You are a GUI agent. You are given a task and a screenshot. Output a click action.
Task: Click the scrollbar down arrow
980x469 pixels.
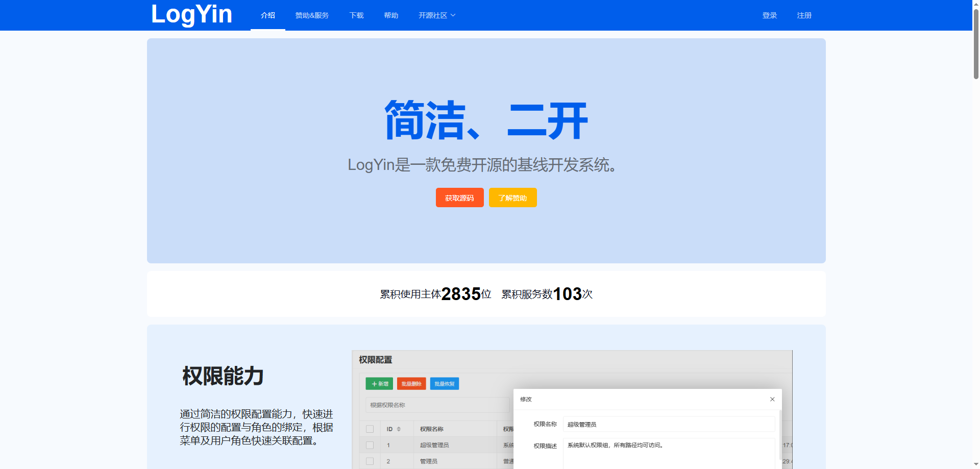point(976,465)
